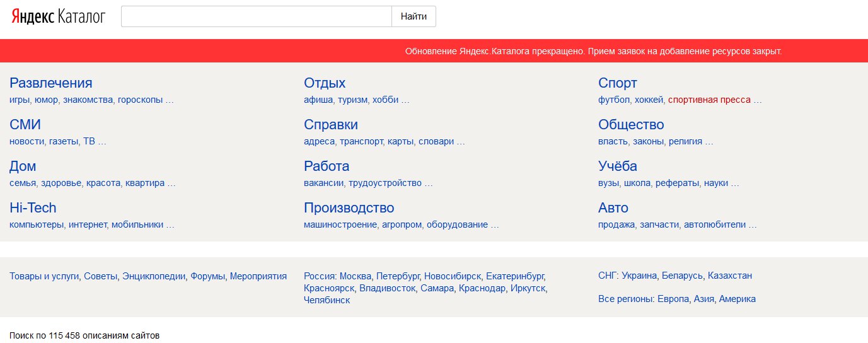Open the Спорт category
The height and width of the screenshot is (343, 868).
click(618, 83)
